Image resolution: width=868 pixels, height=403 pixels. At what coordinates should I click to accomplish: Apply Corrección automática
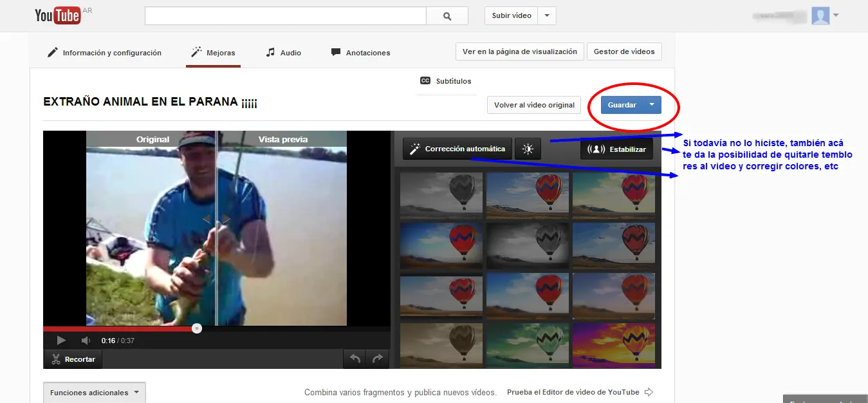[x=457, y=149]
